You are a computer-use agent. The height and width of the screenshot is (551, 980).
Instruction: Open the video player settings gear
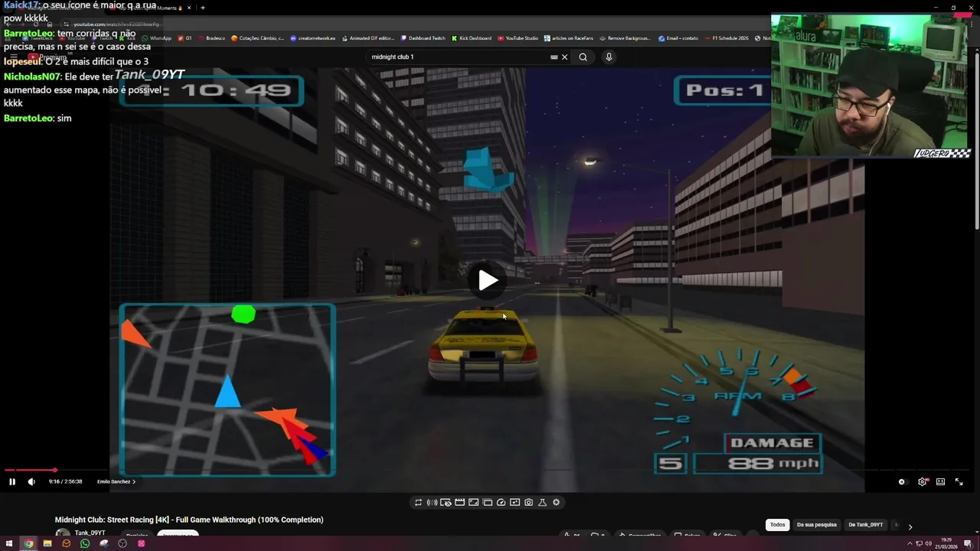pos(922,481)
